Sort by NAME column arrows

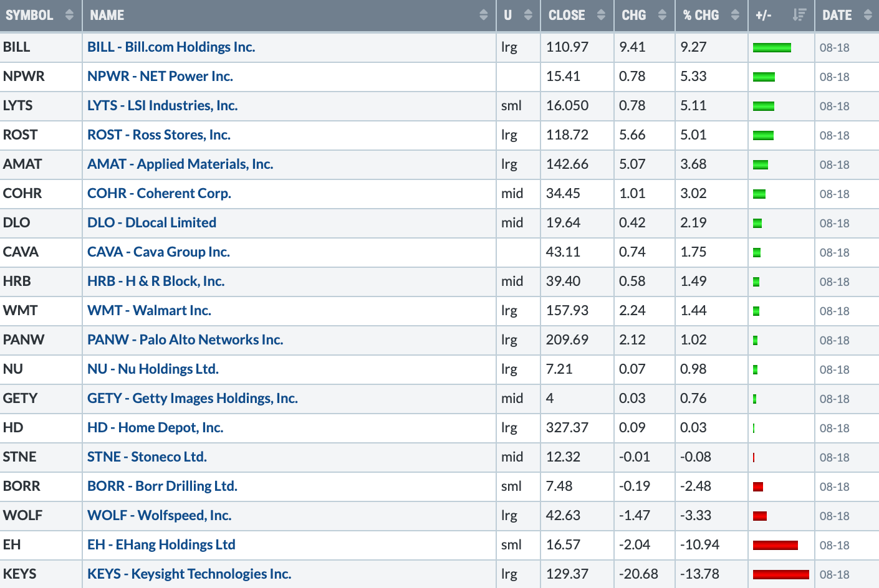tap(484, 15)
